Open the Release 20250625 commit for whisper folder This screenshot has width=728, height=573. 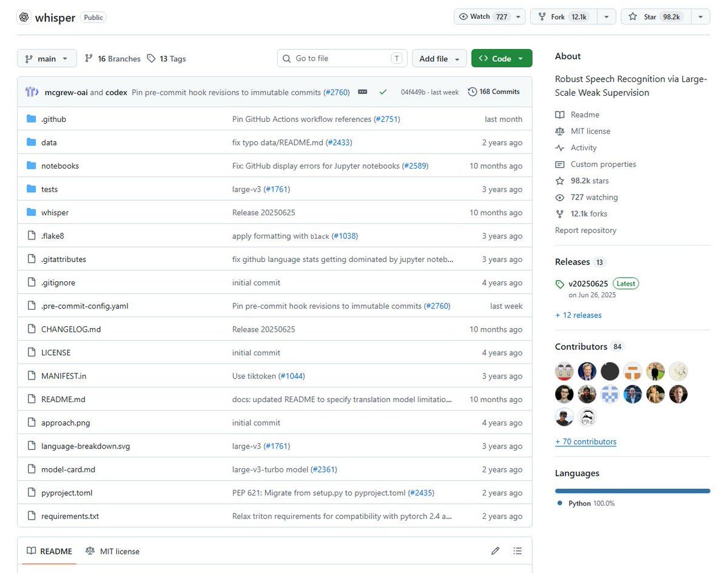coord(263,213)
